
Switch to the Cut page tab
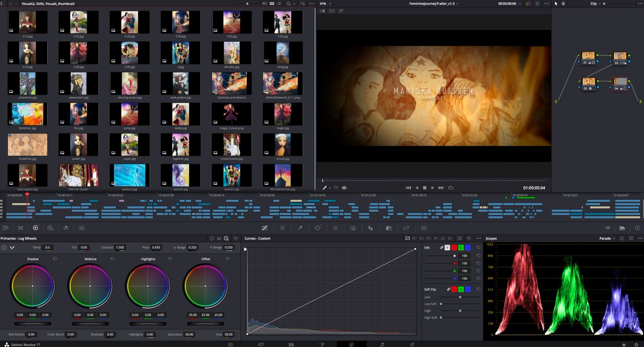click(x=260, y=344)
